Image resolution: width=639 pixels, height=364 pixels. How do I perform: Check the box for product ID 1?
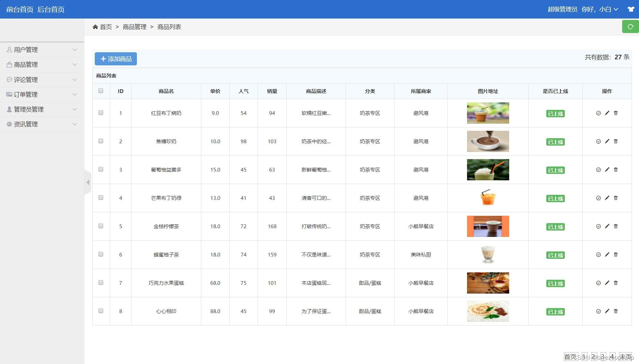click(101, 113)
